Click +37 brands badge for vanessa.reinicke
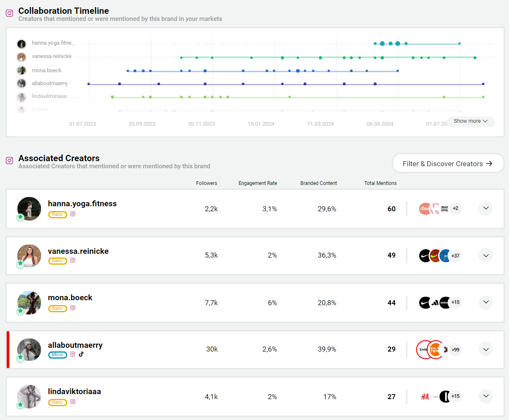The image size is (509, 420). [455, 256]
